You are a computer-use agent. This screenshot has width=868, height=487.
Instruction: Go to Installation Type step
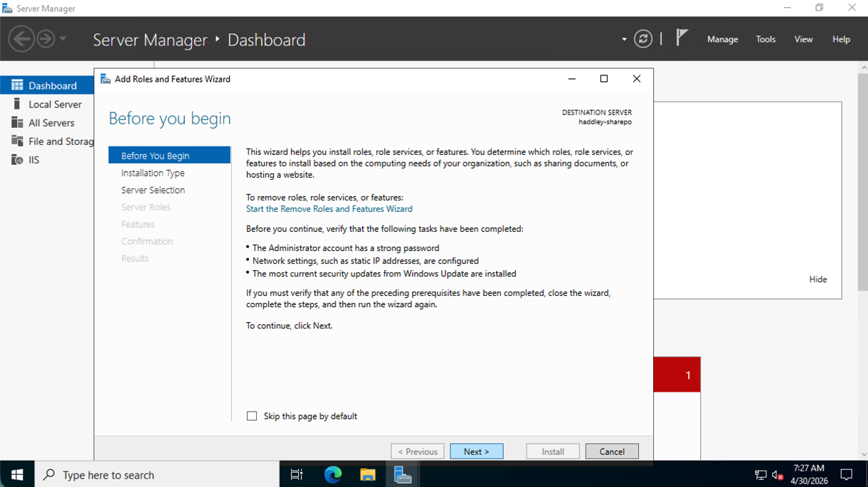153,173
